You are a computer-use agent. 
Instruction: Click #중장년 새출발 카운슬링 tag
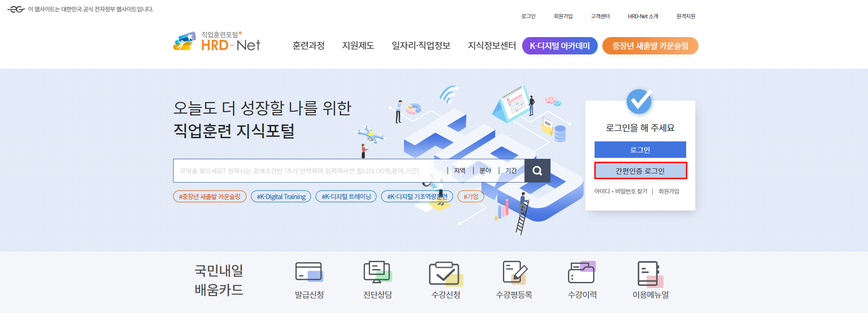coord(210,196)
